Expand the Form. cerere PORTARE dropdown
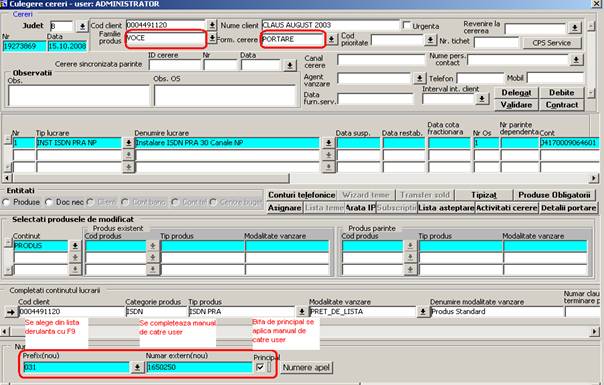This screenshot has width=604, height=385. (x=331, y=39)
